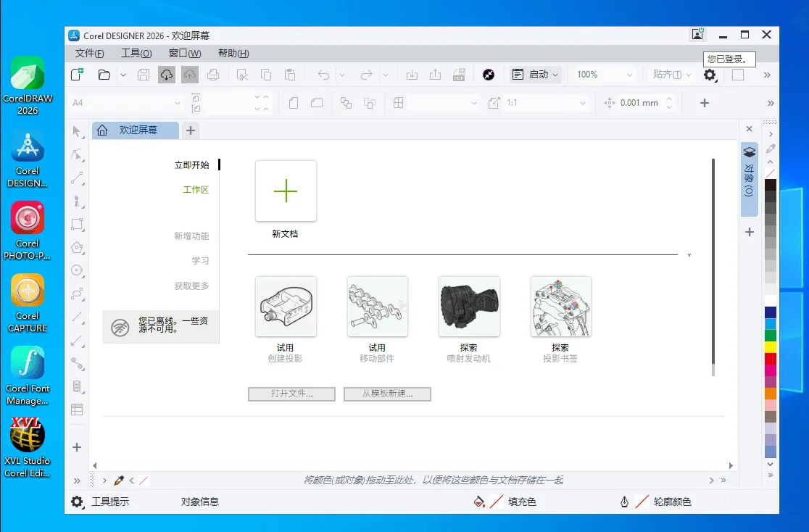
Task: Click the 填充色 fill color bucket icon
Action: tap(479, 502)
